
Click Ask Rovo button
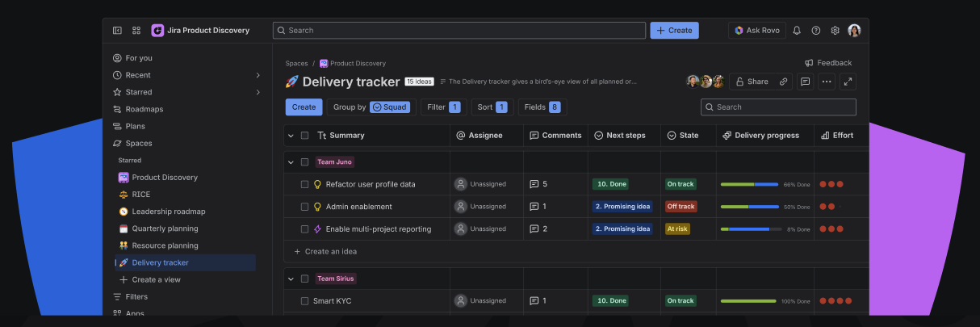(757, 31)
